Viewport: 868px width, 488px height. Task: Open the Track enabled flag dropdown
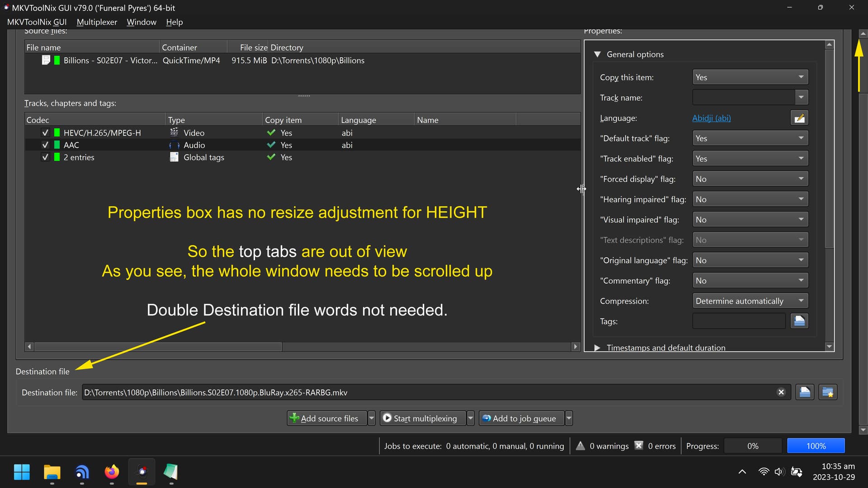pyautogui.click(x=750, y=159)
